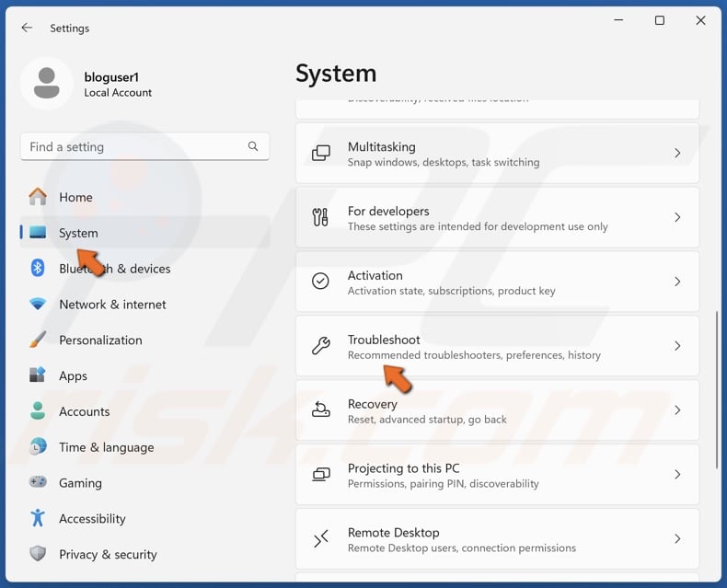Screen dimensions: 727x588
Task: Click 'Reset, advanced startup, go back' text
Action: click(427, 420)
